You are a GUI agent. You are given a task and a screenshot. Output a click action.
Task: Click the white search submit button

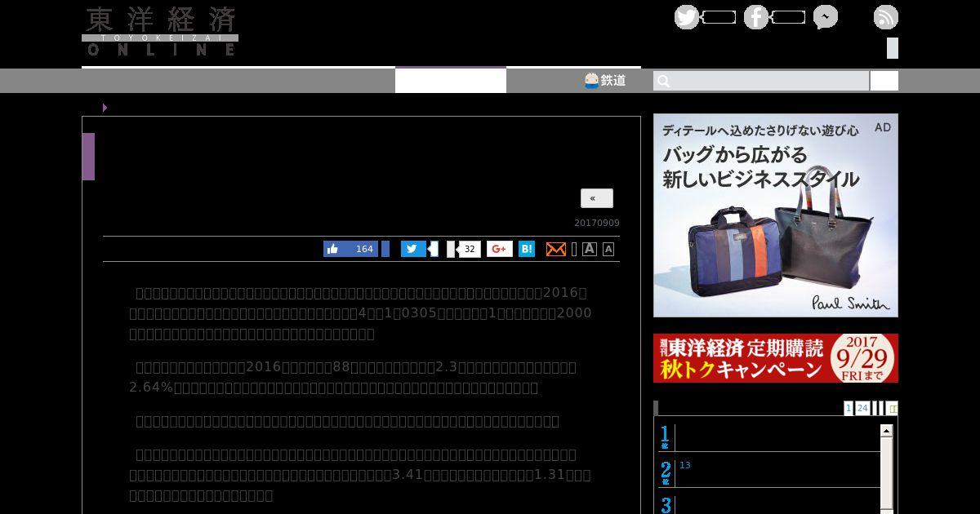(x=884, y=81)
